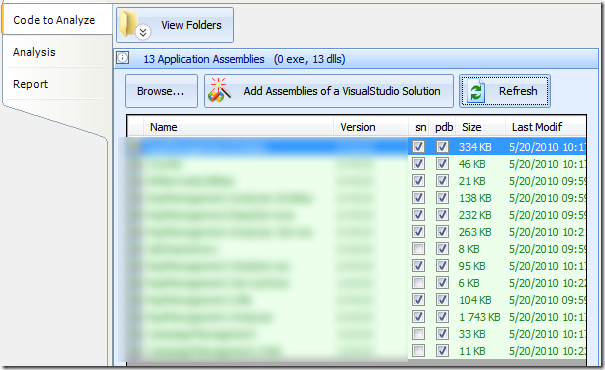This screenshot has width=605, height=370.
Task: Select the 1 743 KB size cell
Action: tap(479, 317)
